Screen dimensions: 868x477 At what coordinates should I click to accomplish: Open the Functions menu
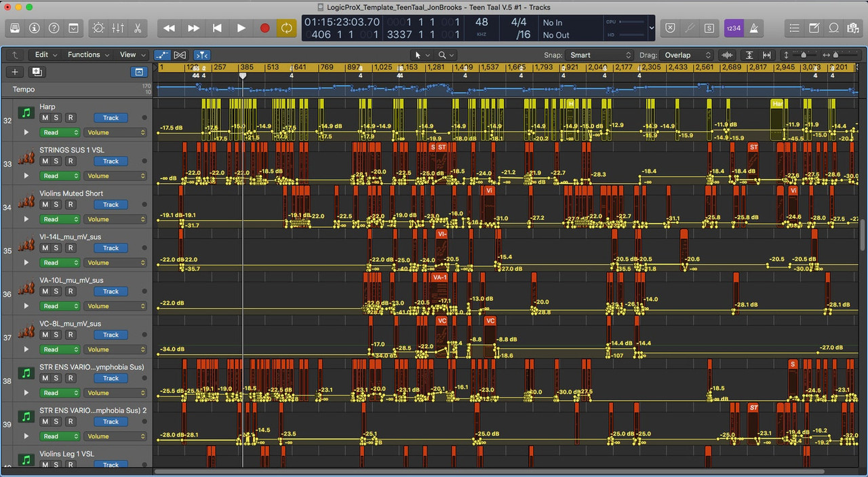(x=87, y=55)
